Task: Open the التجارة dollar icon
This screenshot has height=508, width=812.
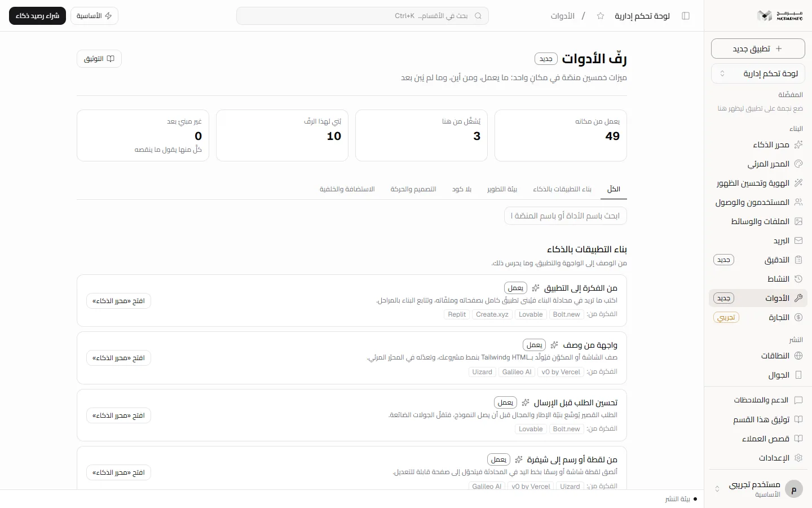Action: coord(798,317)
